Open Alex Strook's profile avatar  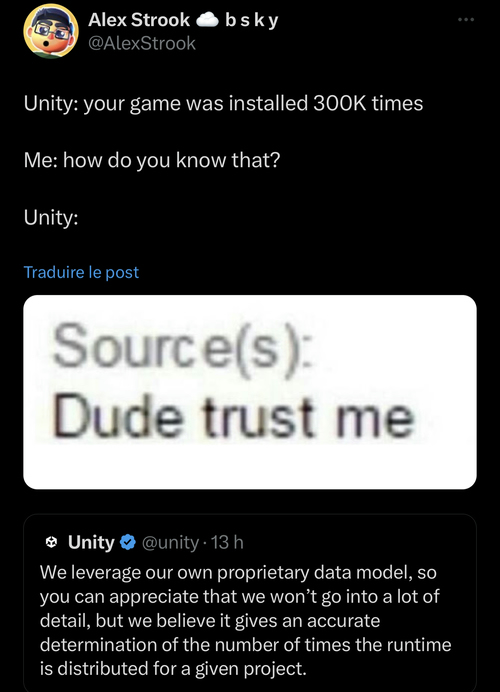pos(51,31)
